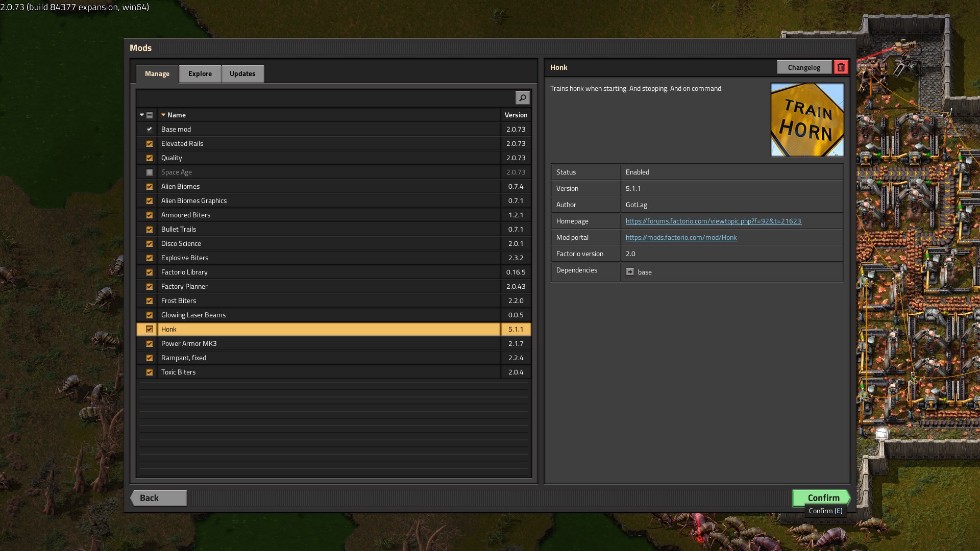Image resolution: width=980 pixels, height=551 pixels.
Task: Sort mods by Name column arrow
Action: point(163,115)
